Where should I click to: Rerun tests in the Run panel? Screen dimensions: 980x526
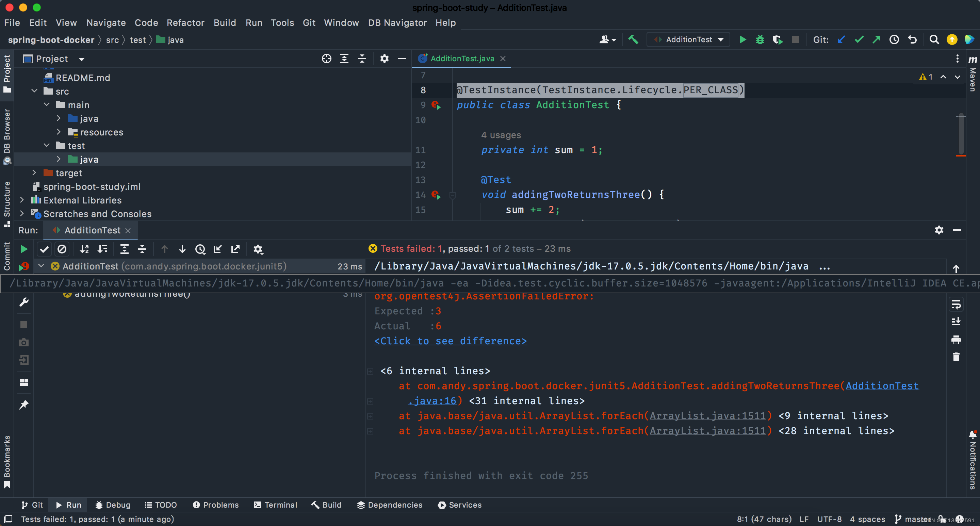[x=23, y=249]
